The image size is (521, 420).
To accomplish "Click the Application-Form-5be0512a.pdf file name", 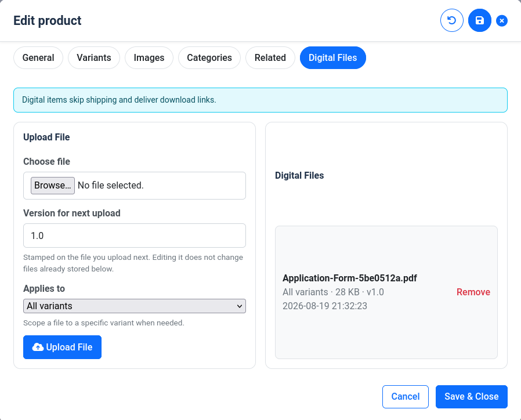I will 349,278.
